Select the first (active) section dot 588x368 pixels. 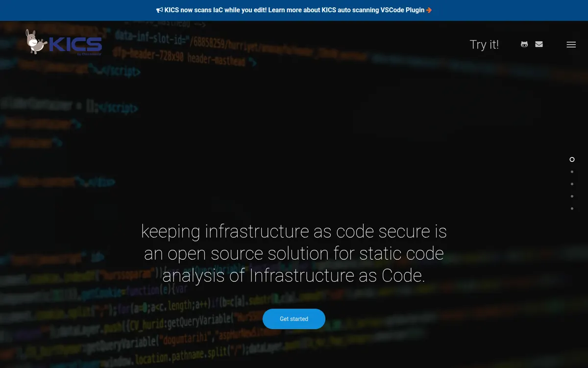click(x=572, y=159)
